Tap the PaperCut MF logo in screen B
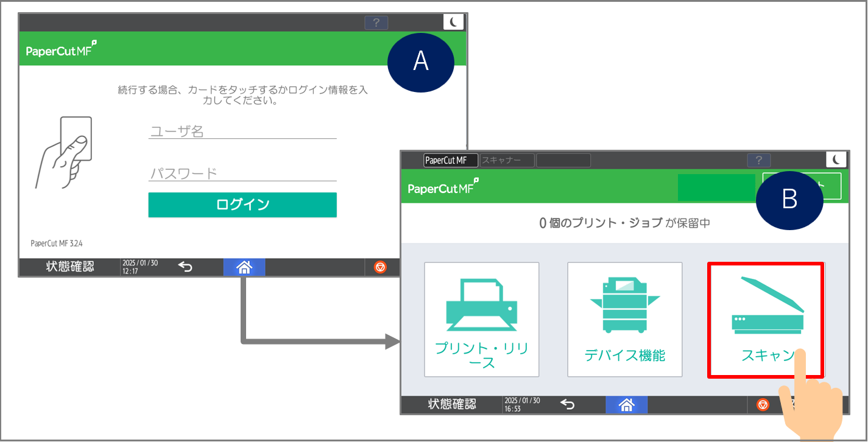Screen dimensions: 868x442 pos(443,188)
